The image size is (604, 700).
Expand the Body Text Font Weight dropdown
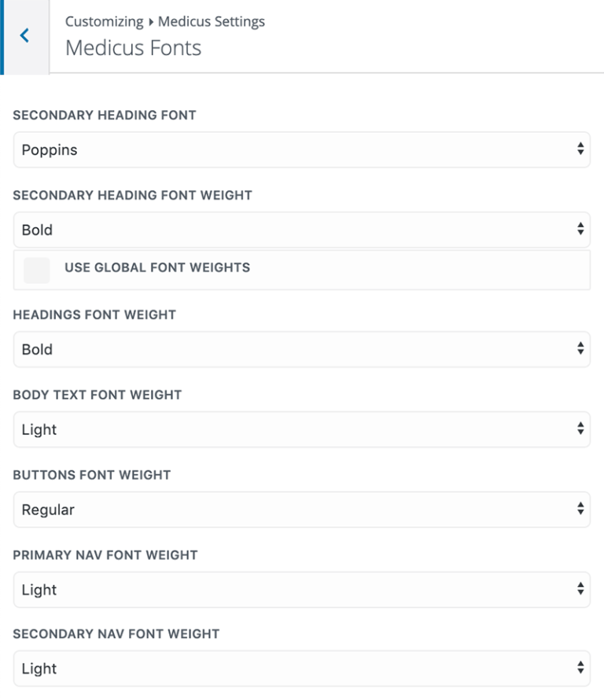tap(302, 429)
